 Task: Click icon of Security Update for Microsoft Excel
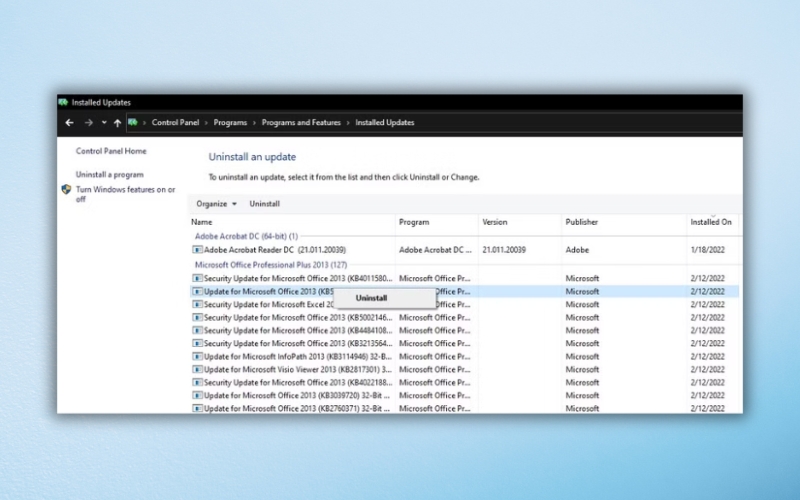[197, 305]
